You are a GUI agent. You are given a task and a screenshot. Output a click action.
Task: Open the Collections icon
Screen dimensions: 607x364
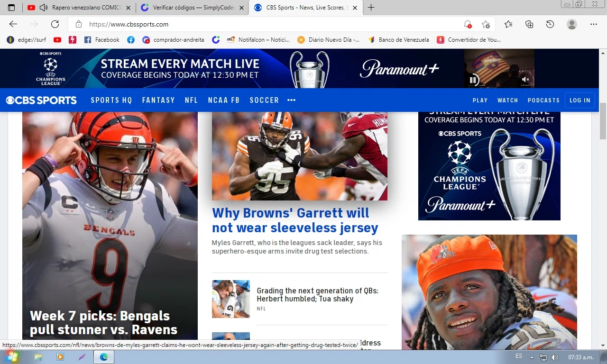click(529, 24)
